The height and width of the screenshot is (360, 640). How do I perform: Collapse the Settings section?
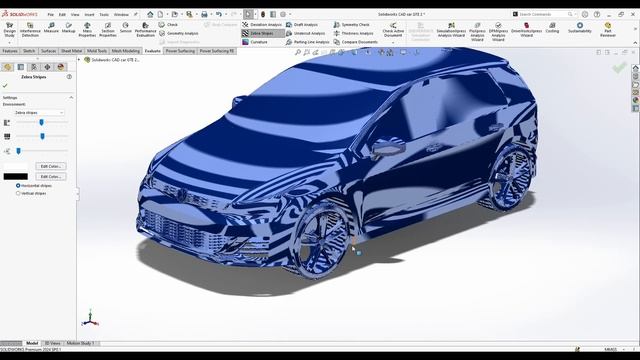pyautogui.click(x=71, y=98)
